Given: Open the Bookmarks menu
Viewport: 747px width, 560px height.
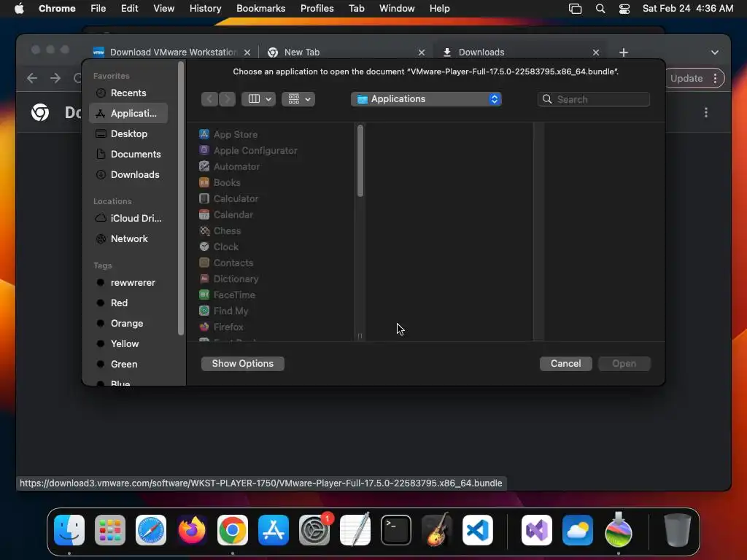Looking at the screenshot, I should coord(260,9).
